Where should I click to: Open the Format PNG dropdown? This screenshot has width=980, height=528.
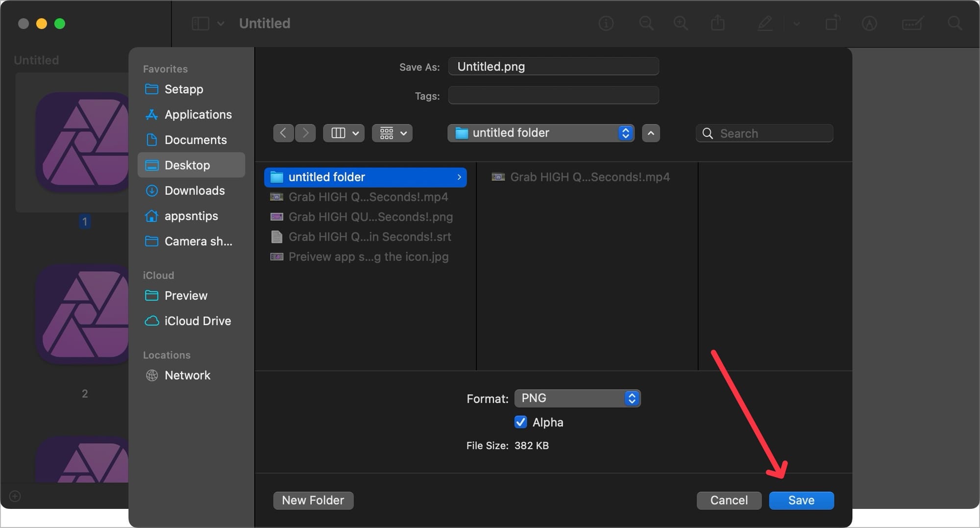(x=577, y=398)
